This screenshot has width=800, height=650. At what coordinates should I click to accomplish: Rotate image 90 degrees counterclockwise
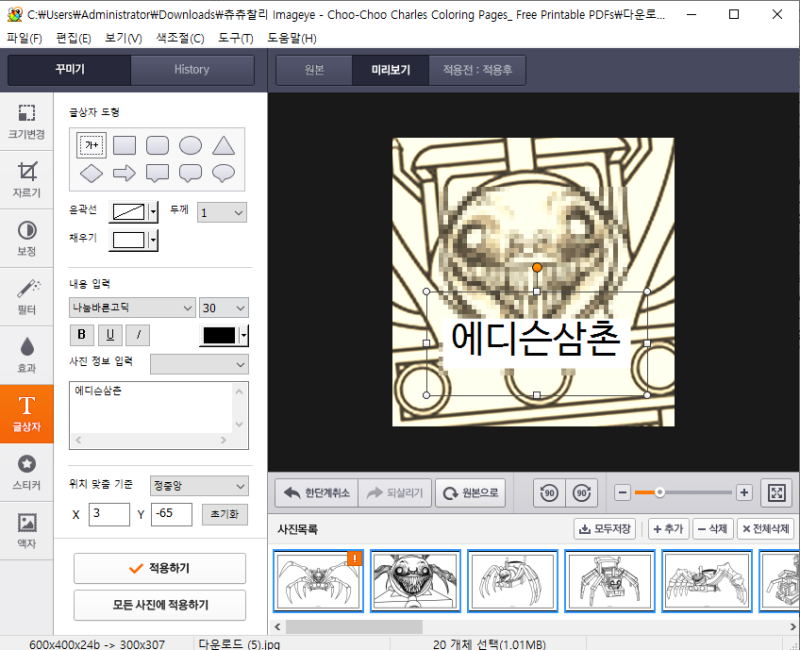pos(549,493)
